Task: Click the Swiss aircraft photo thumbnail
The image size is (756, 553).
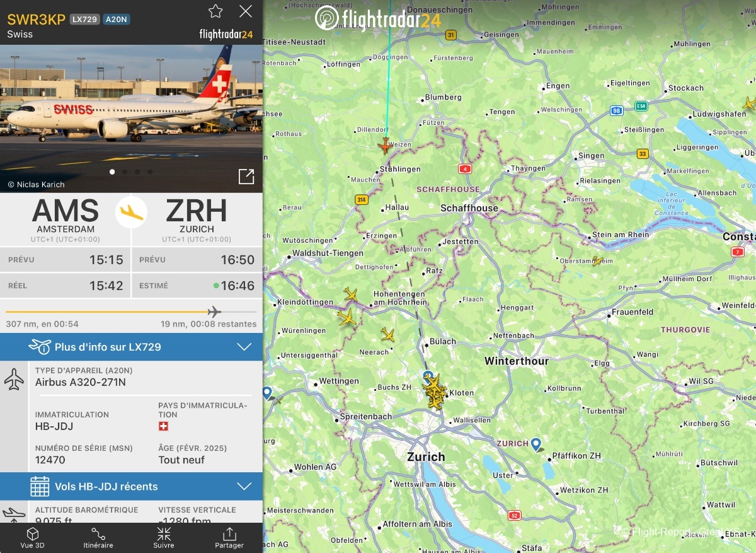Action: tap(131, 119)
